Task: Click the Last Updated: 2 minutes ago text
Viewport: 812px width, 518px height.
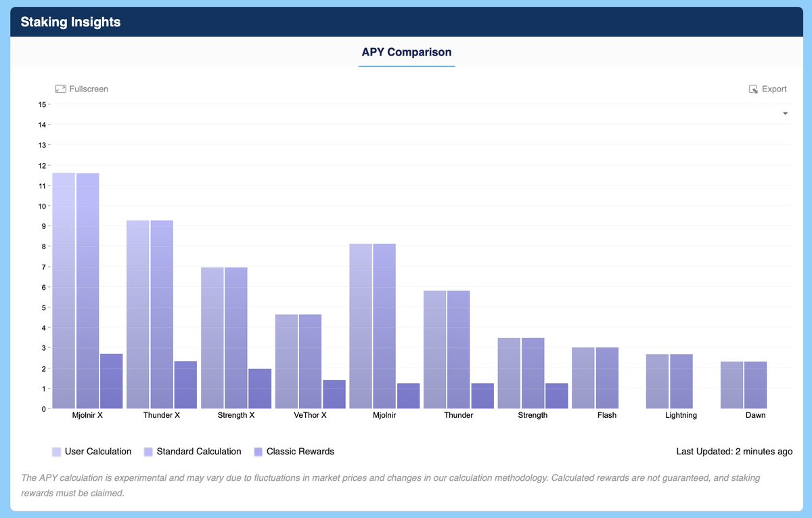Action: tap(734, 452)
